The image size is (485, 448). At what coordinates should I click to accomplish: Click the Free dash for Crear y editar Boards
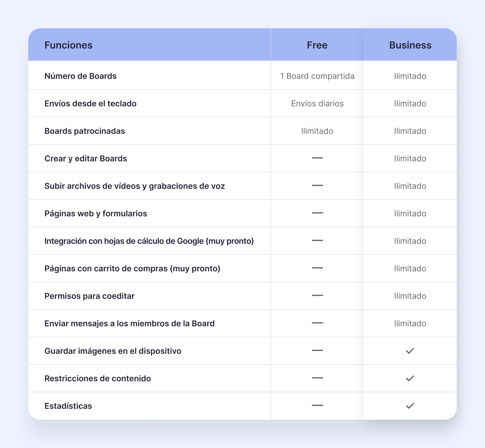pyautogui.click(x=317, y=158)
